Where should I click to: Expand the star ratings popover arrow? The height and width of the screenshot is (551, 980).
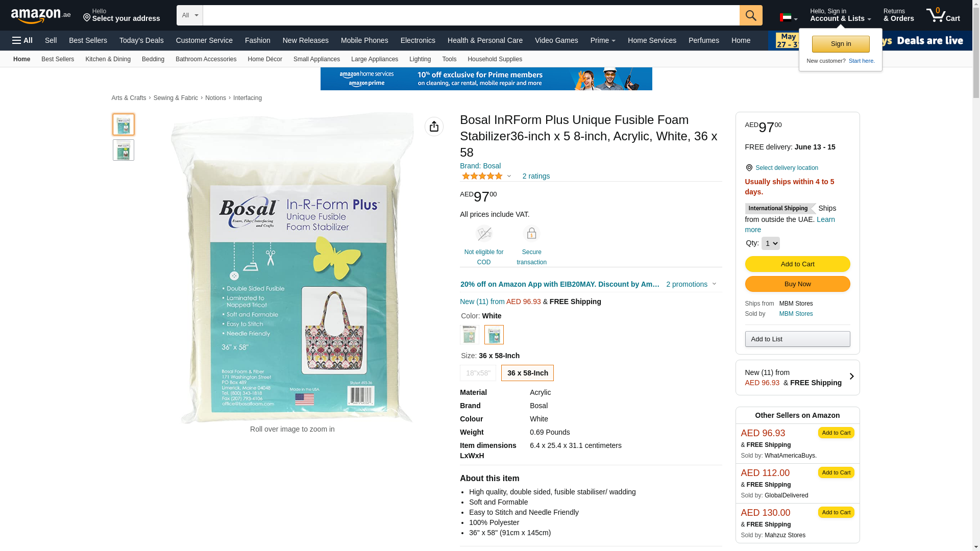coord(509,177)
